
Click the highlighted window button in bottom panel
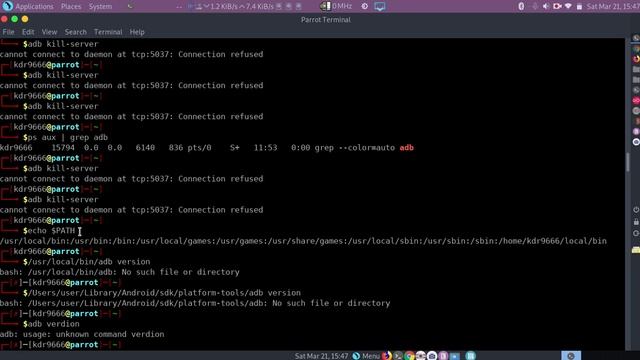coord(571,356)
